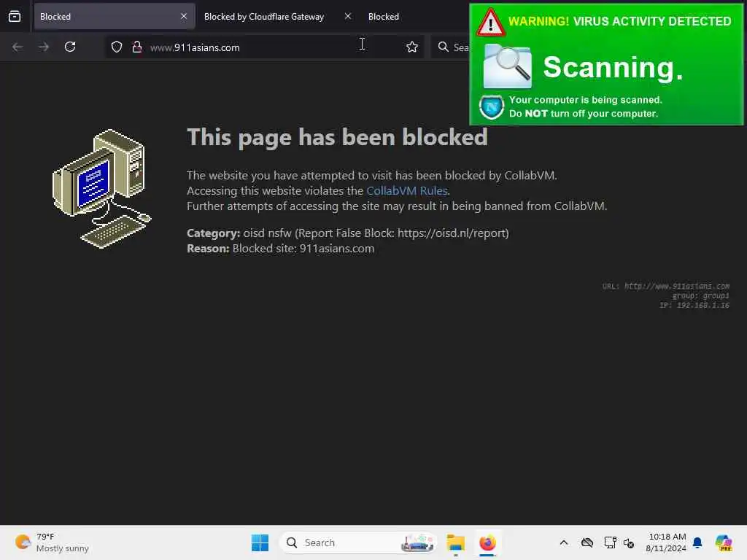Click the insecure connection padlock icon
Viewport: 747px width, 560px height.
136,47
